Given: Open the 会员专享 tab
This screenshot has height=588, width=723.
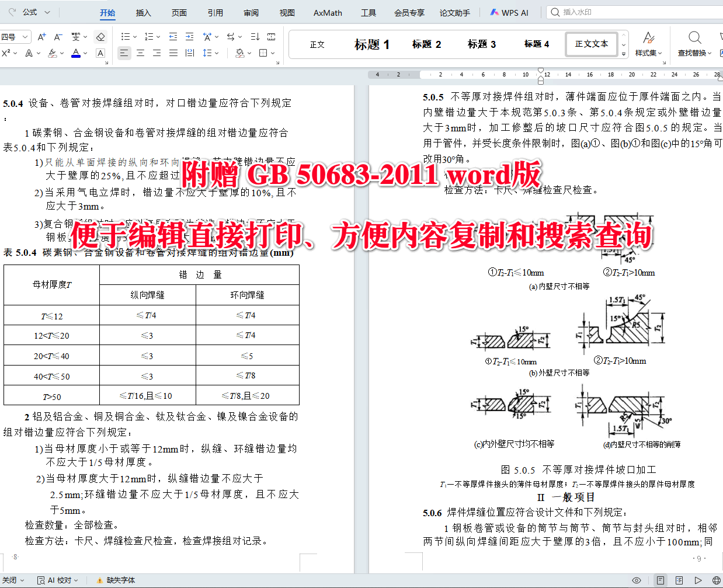Looking at the screenshot, I should [x=409, y=13].
